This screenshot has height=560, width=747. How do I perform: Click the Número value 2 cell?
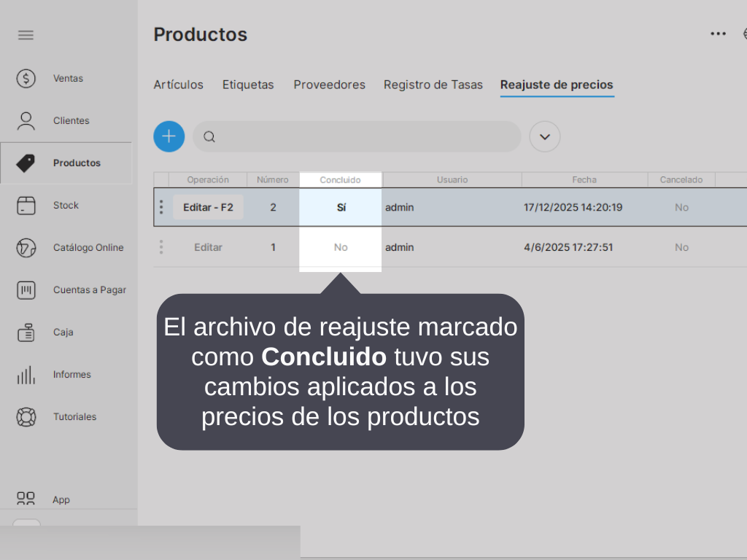[x=273, y=207]
